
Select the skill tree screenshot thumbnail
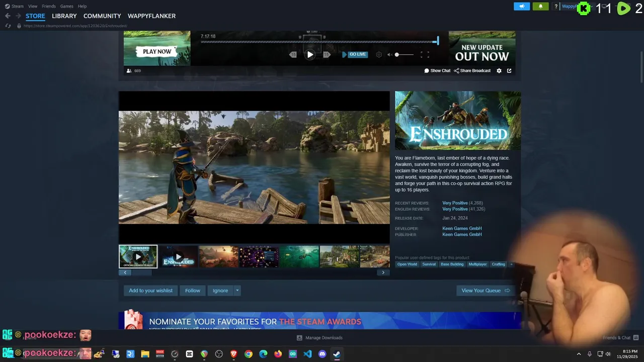coord(259,256)
